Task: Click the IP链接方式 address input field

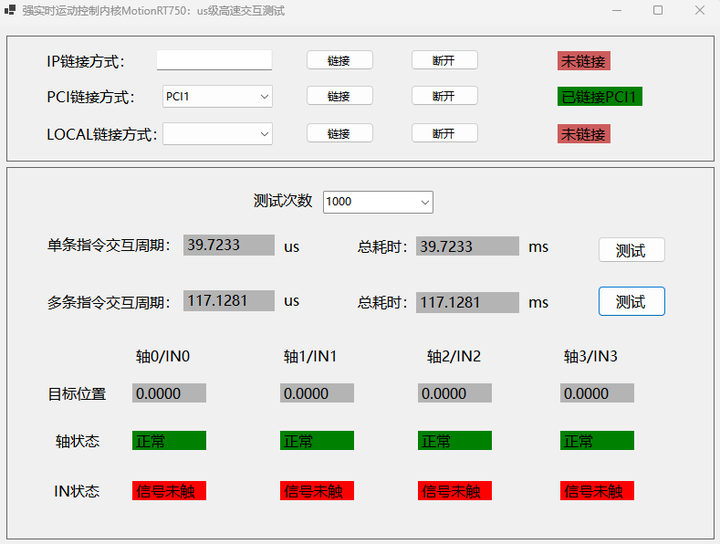Action: point(214,60)
